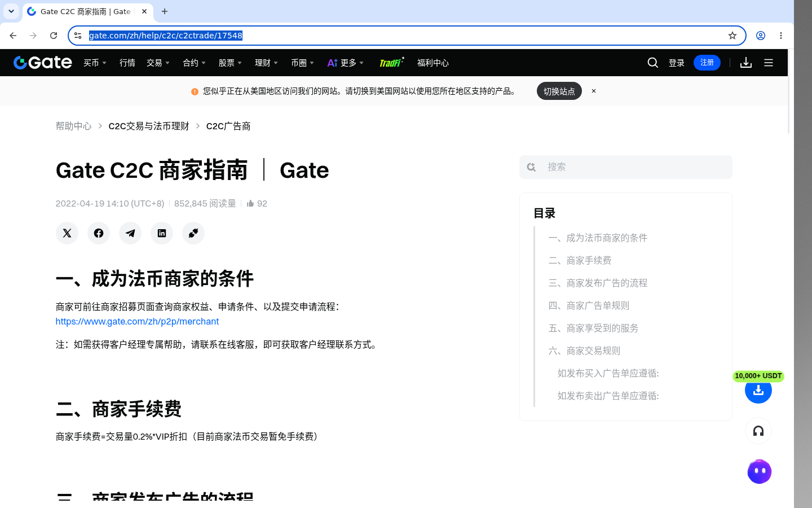Click the 852,845 阅读量 text
This screenshot has width=812, height=508.
pos(205,203)
